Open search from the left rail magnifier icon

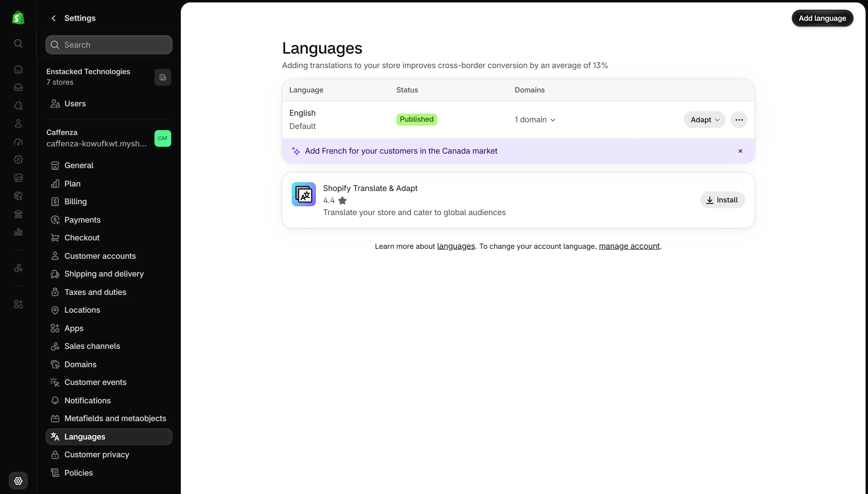pyautogui.click(x=18, y=43)
